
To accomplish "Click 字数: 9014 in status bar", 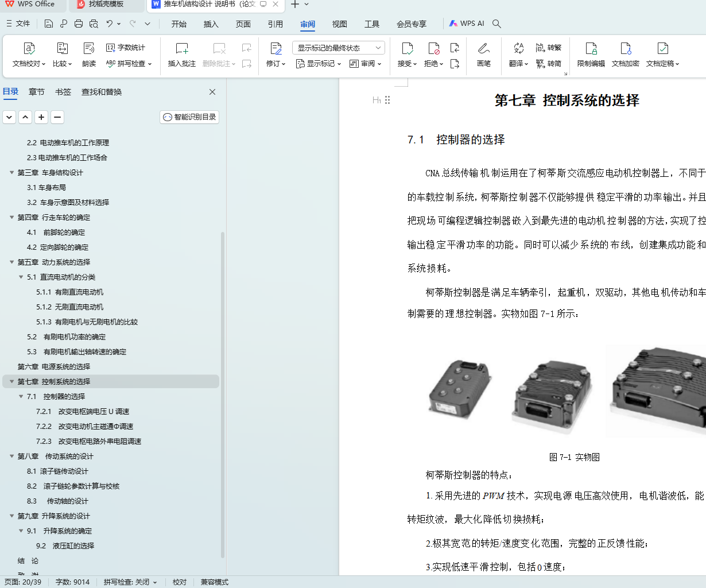I will pyautogui.click(x=73, y=582).
